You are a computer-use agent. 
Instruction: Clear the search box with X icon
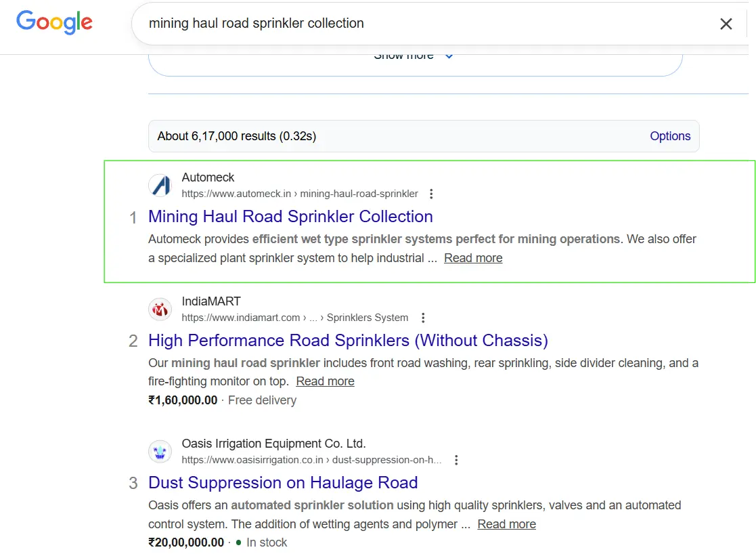point(726,24)
